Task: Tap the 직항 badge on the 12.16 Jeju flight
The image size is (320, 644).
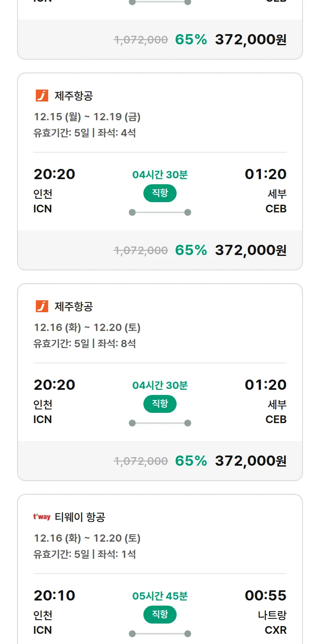Action: 160,404
